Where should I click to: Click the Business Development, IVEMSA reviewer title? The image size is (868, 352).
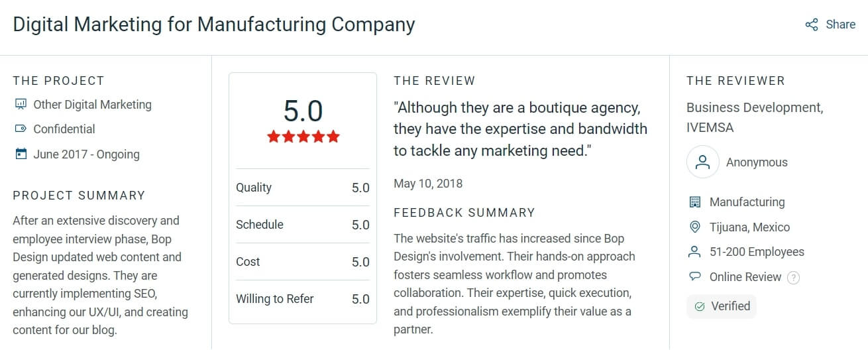coord(755,117)
